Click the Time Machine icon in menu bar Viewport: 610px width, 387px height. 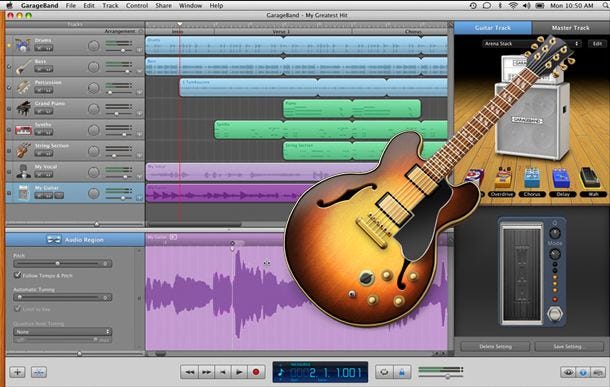[473, 5]
